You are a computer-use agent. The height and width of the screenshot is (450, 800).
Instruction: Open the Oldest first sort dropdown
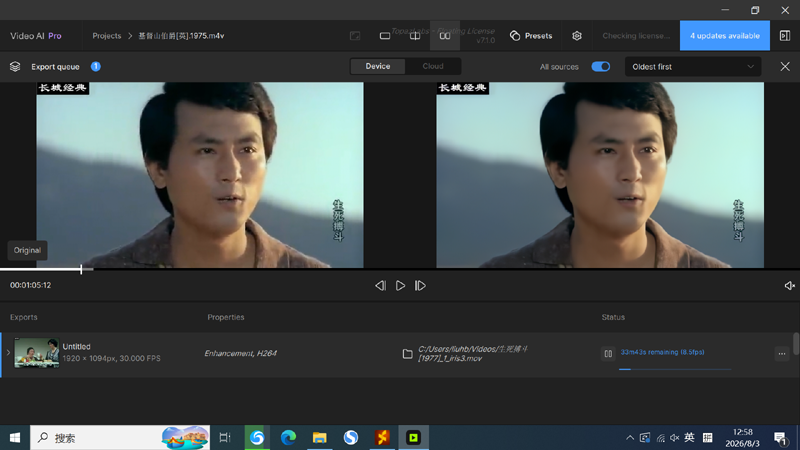coord(693,66)
